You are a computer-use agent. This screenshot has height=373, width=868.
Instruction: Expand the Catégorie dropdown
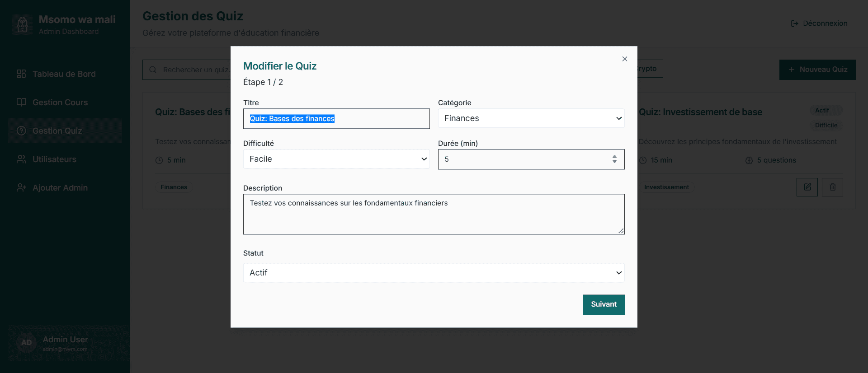(531, 118)
